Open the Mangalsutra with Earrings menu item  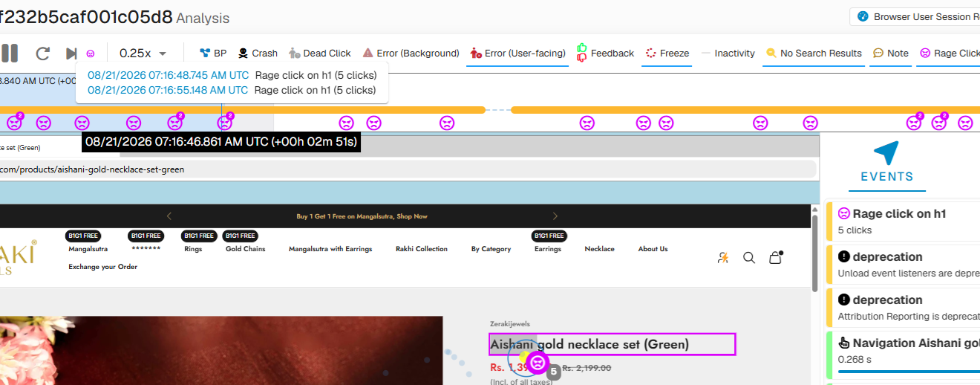tap(330, 249)
